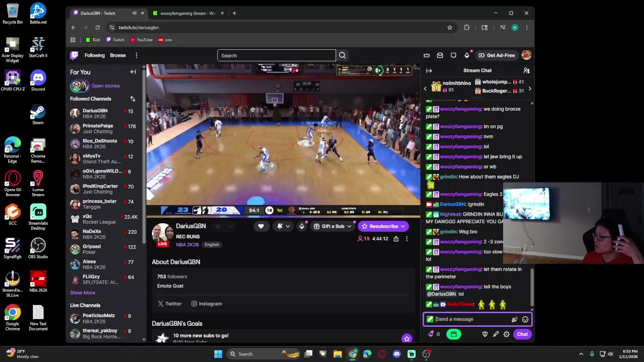
Task: Click the search magnifier button
Action: point(342,55)
